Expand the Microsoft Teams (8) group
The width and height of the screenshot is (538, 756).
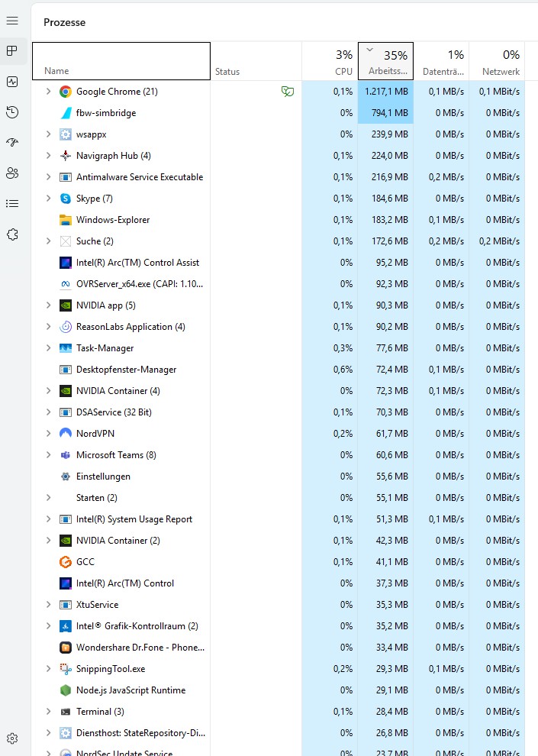point(48,454)
